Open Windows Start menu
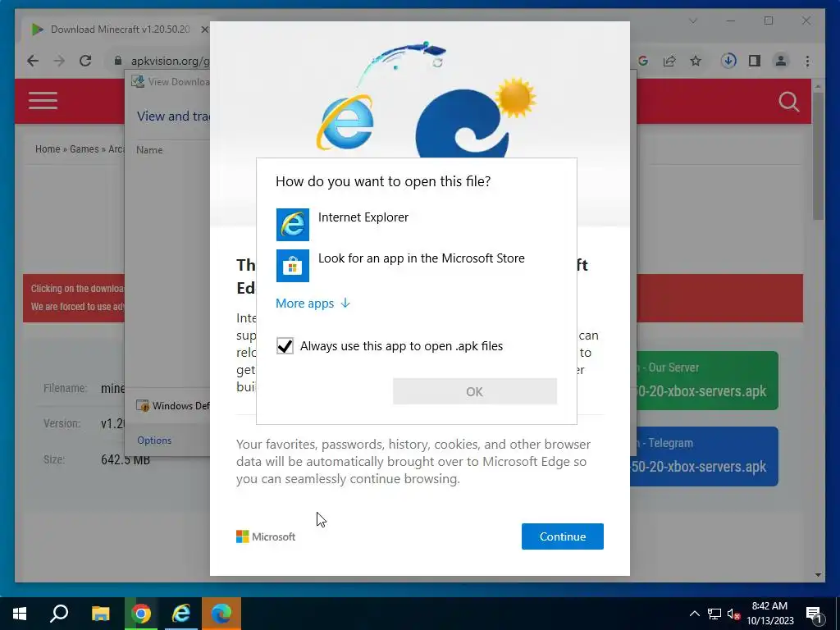840x630 pixels. pos(20,614)
